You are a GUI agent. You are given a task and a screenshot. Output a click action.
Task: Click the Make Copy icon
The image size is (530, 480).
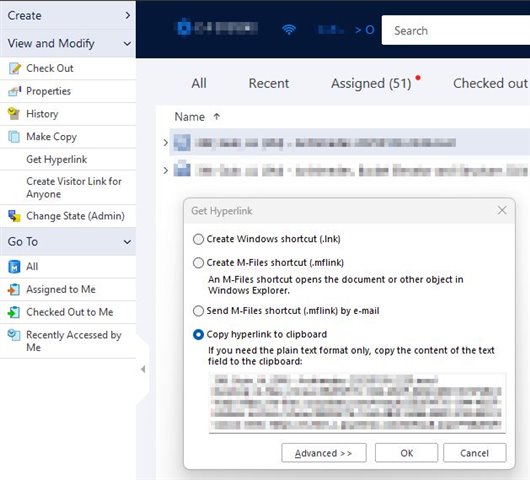14,137
